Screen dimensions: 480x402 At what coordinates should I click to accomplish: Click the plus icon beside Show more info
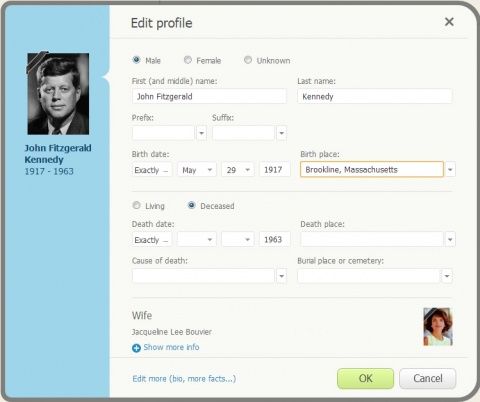click(x=136, y=348)
